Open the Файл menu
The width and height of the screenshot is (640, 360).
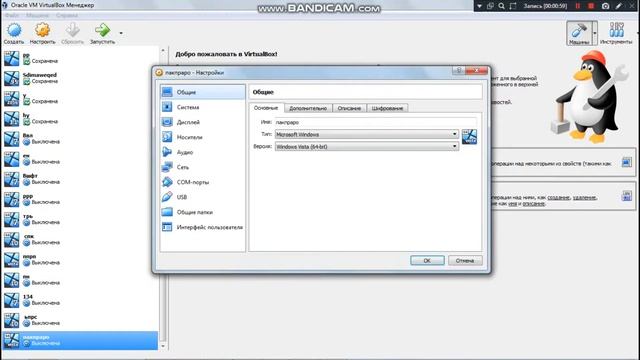pyautogui.click(x=11, y=16)
